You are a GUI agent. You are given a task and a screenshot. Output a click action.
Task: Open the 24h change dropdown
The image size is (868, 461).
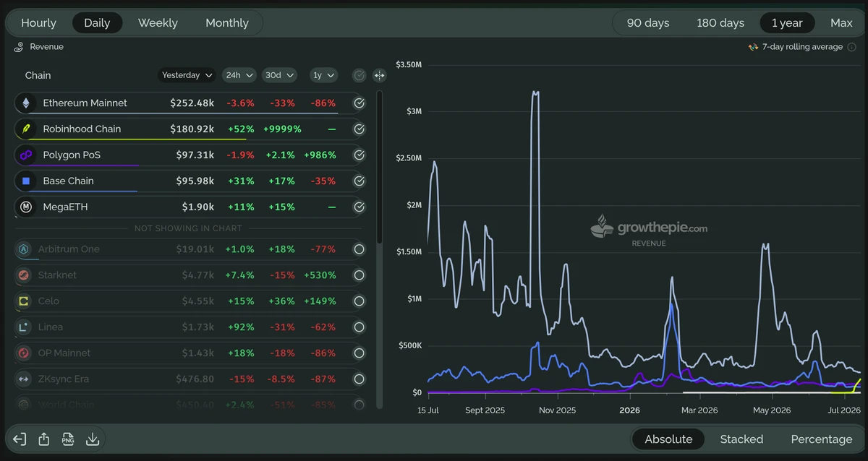tap(239, 75)
